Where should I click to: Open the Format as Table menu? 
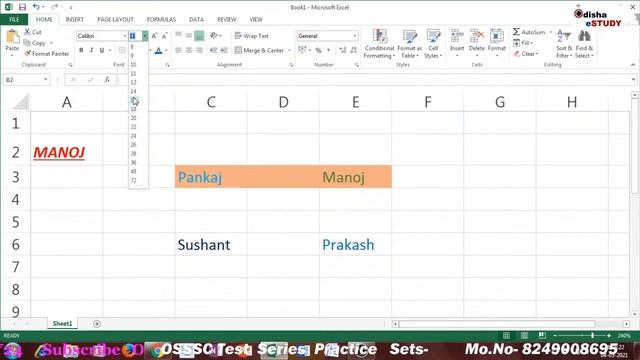coord(409,44)
